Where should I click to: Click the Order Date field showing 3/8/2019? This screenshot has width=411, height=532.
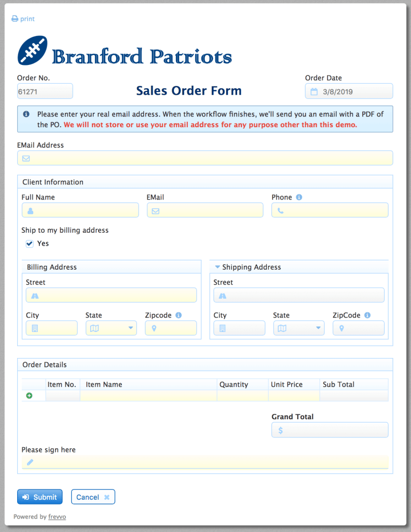click(x=349, y=91)
